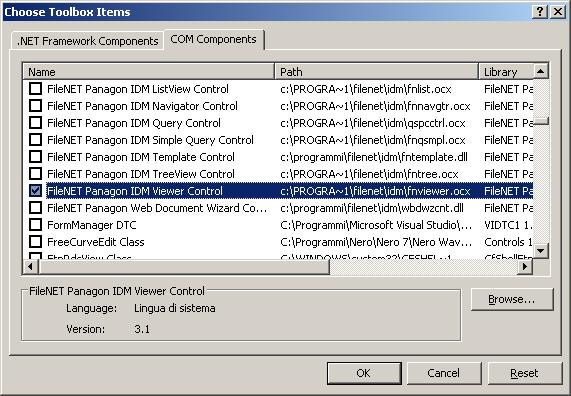Click the question mark help button in title bar
This screenshot has width=571, height=396.
540,12
